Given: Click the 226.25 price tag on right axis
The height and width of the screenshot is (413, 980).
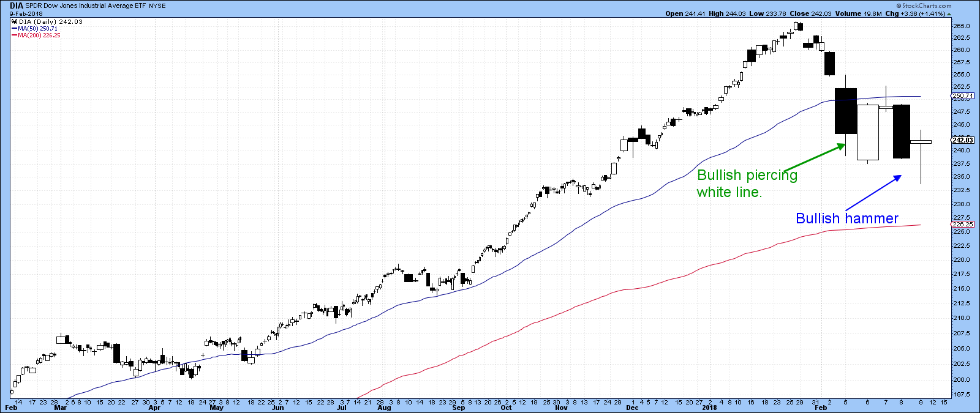Looking at the screenshot, I should pyautogui.click(x=963, y=225).
